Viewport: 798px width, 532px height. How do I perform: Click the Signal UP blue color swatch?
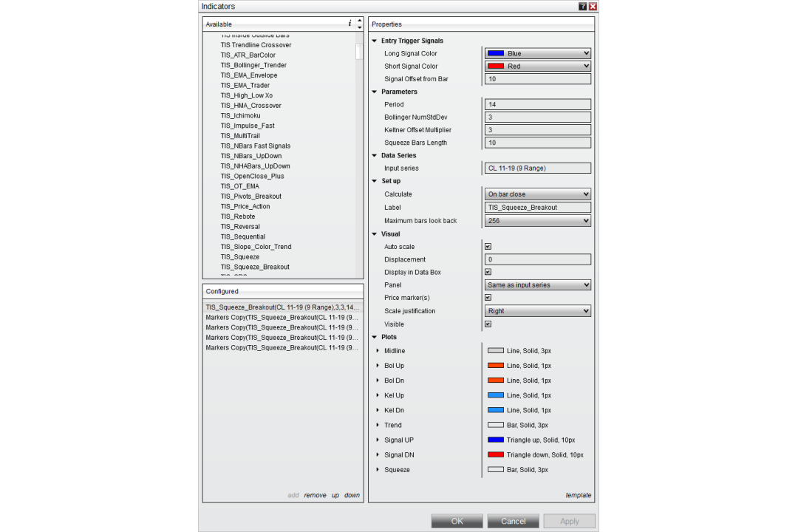coord(496,440)
